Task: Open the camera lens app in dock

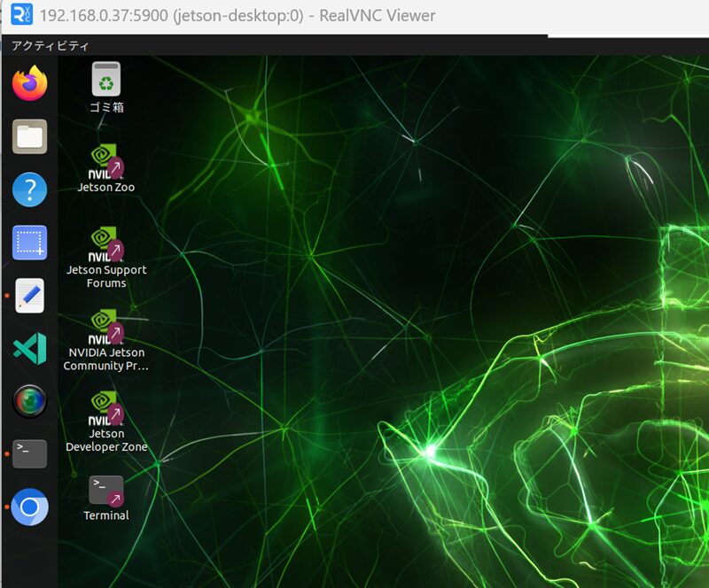Action: (29, 401)
